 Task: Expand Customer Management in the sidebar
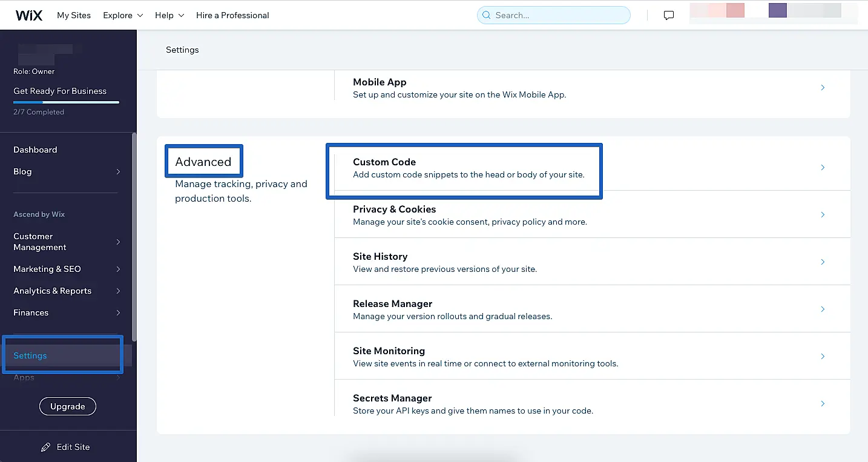tap(118, 242)
